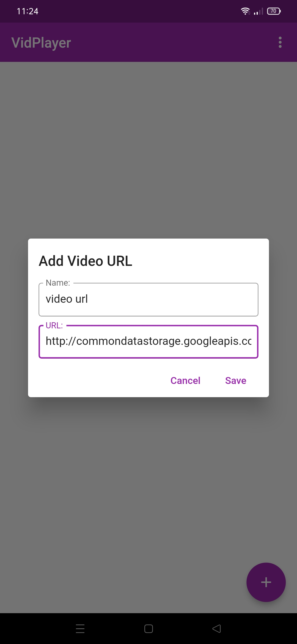Screen dimensions: 297x644
Task: Tap the VidPlayer app title
Action: [41, 43]
